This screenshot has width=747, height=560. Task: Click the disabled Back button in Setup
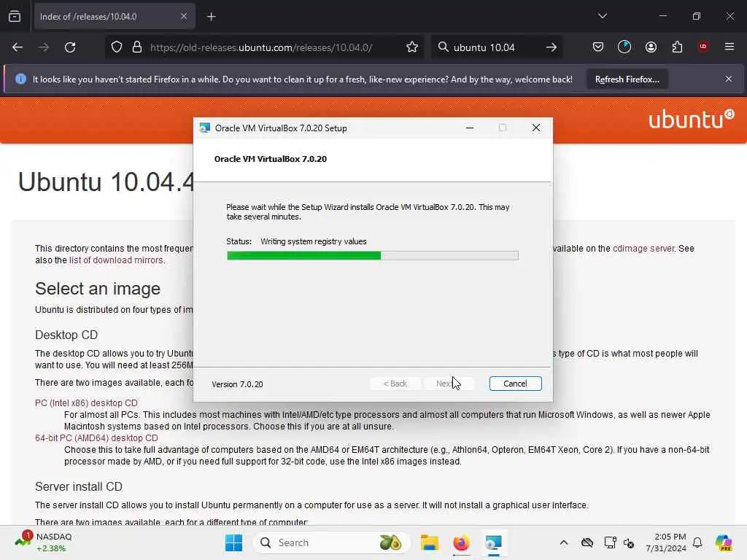(395, 384)
